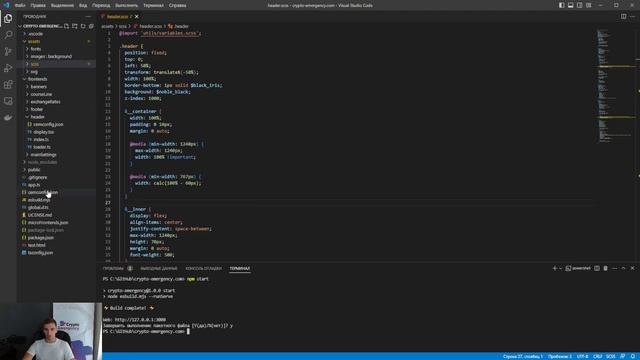Open the tsconfig.json file
The width and height of the screenshot is (640, 360).
click(40, 253)
